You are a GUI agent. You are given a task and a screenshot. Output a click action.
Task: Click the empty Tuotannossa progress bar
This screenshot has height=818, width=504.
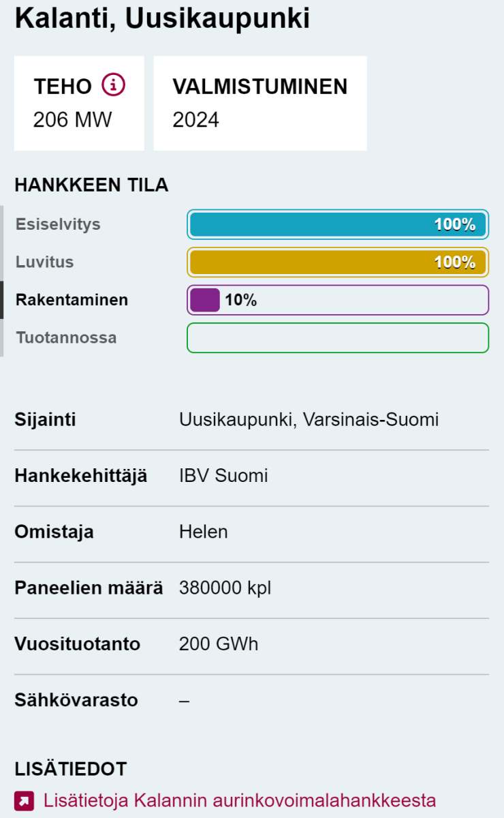(x=338, y=337)
